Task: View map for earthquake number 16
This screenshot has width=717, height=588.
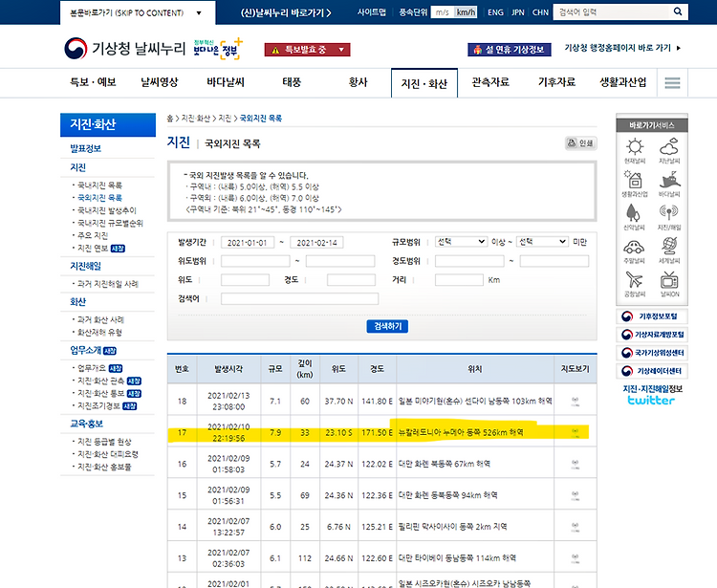Action: [x=576, y=464]
